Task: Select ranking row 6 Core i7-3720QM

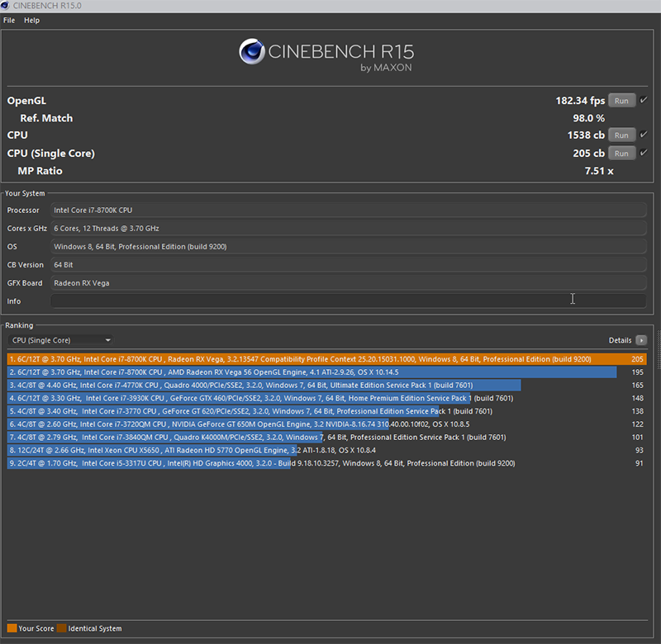Action: 326,424
